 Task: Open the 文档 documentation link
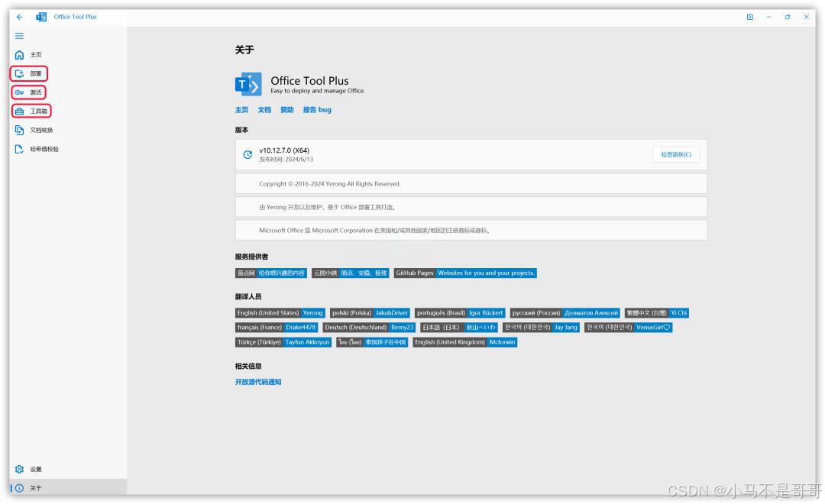(x=264, y=110)
